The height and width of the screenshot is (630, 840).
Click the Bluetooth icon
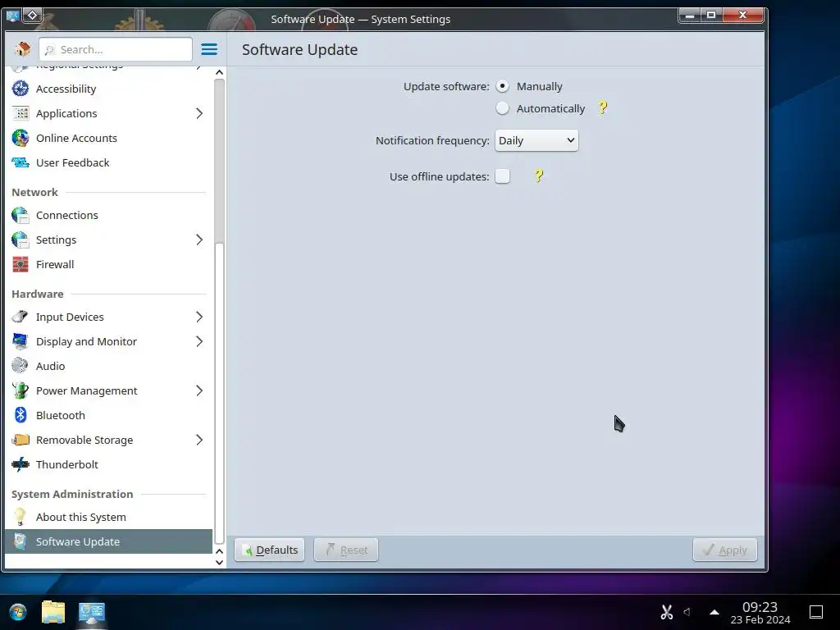coord(21,416)
